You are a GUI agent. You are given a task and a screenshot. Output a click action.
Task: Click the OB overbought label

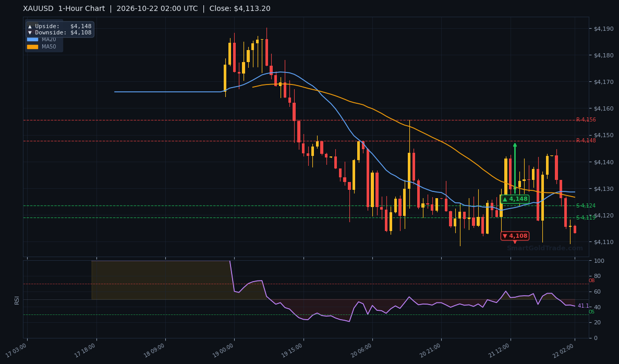(591, 281)
